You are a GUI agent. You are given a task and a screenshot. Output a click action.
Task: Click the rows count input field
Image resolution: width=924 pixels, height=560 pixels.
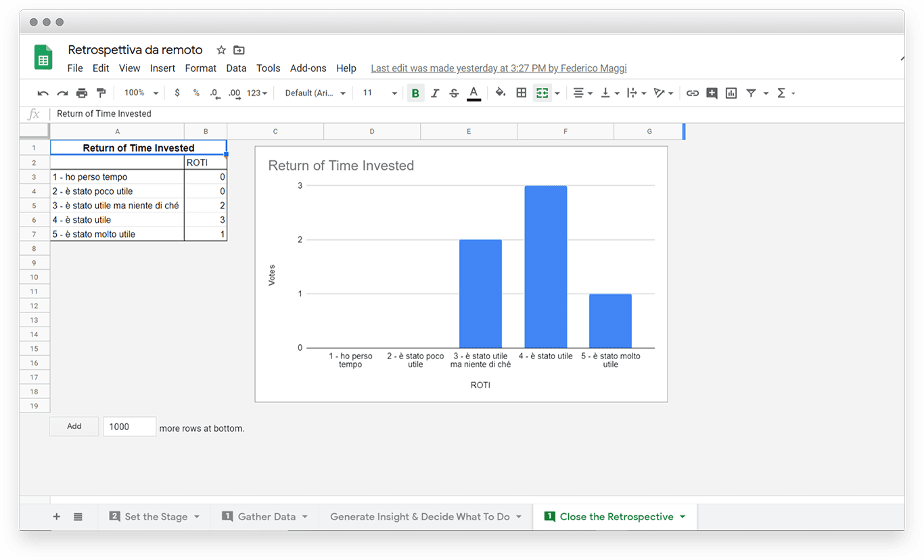point(129,427)
